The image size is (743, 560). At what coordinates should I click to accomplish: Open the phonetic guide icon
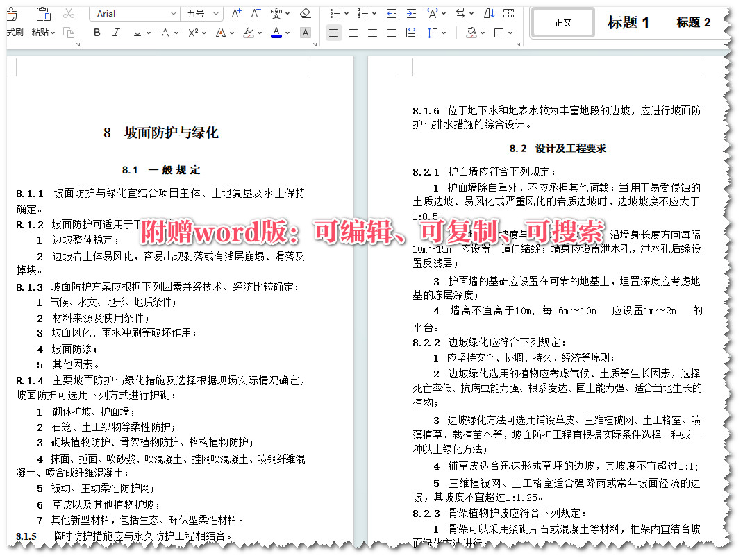coord(276,13)
